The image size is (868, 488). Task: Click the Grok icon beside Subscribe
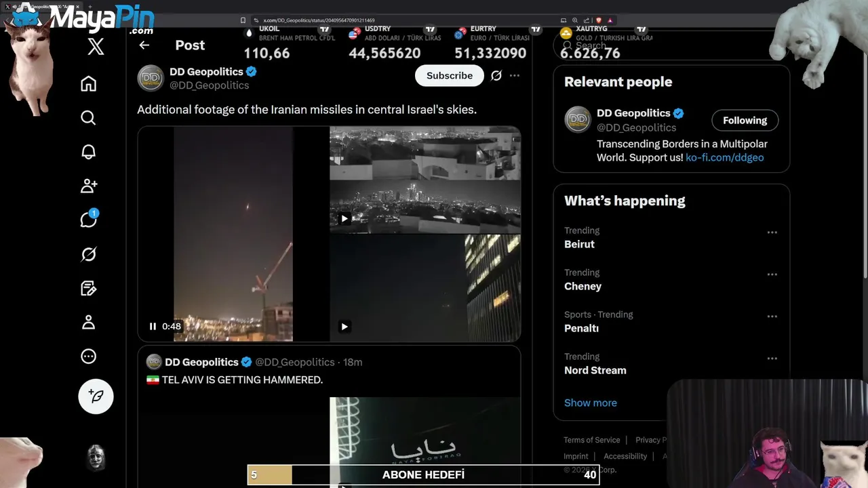[x=496, y=76]
